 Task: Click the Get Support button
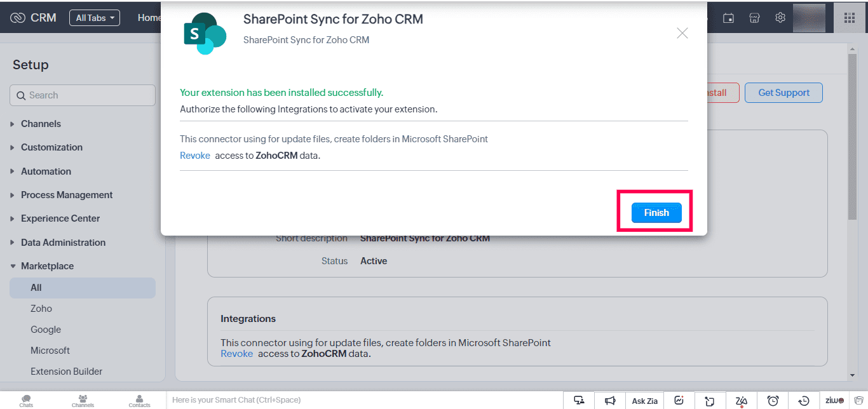(783, 93)
